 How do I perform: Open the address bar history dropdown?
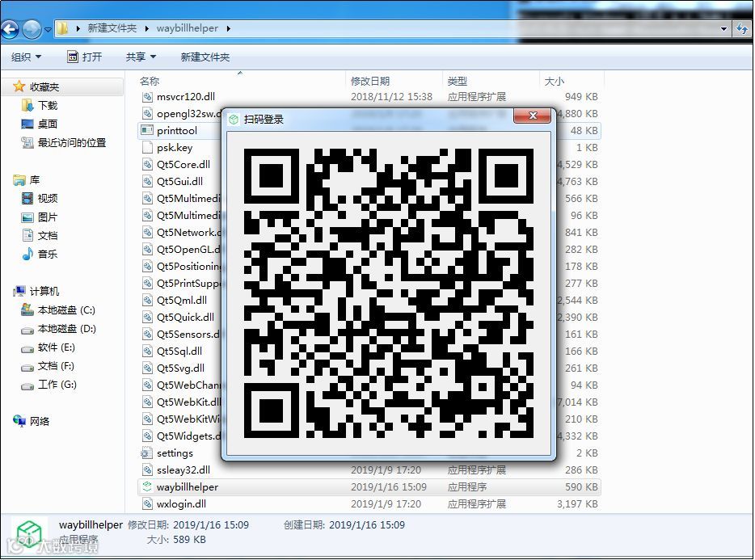coord(723,29)
